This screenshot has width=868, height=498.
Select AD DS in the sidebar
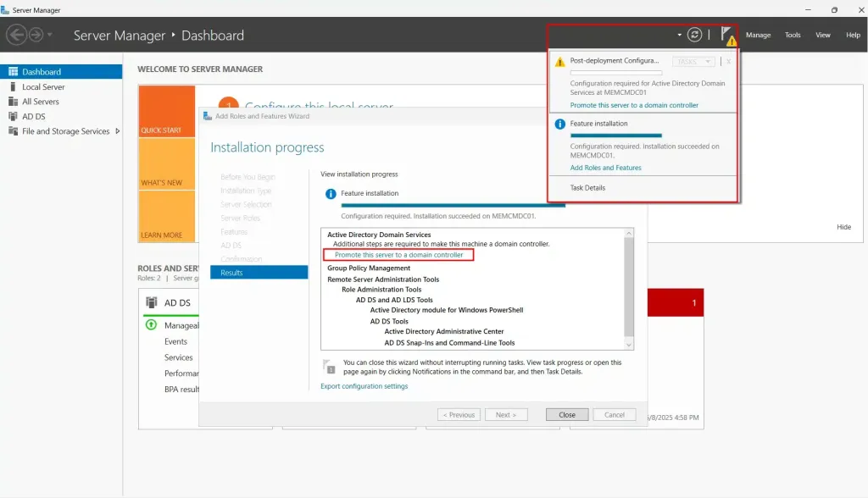pos(61,116)
